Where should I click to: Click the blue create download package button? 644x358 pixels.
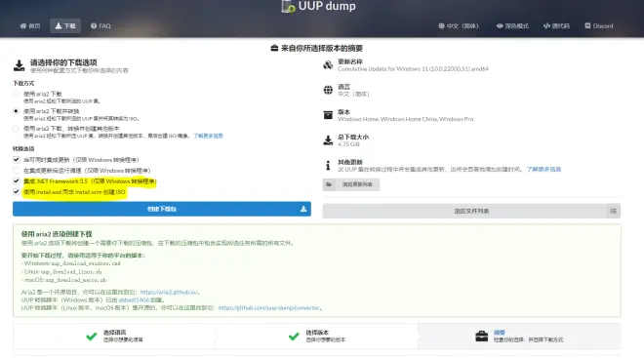[162, 209]
